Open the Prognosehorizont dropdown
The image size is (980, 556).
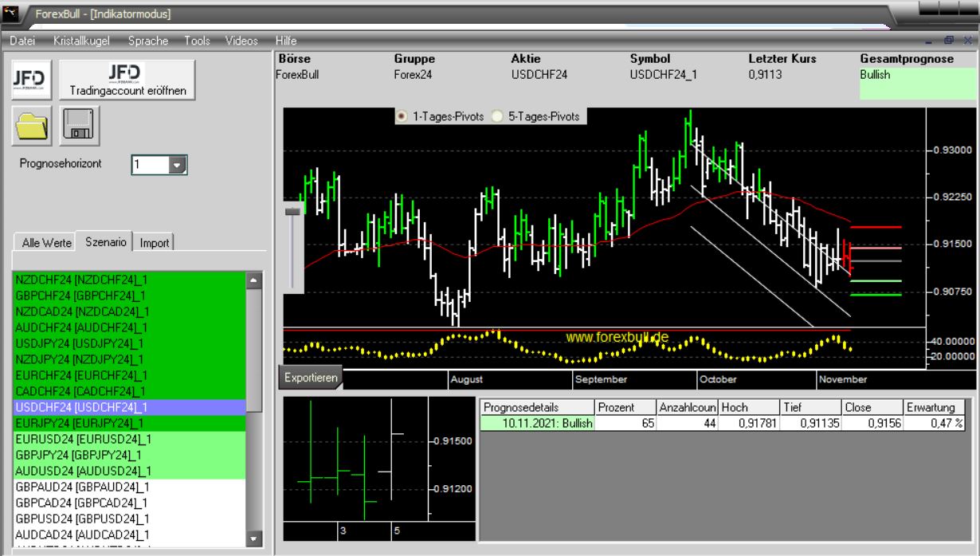pos(178,165)
